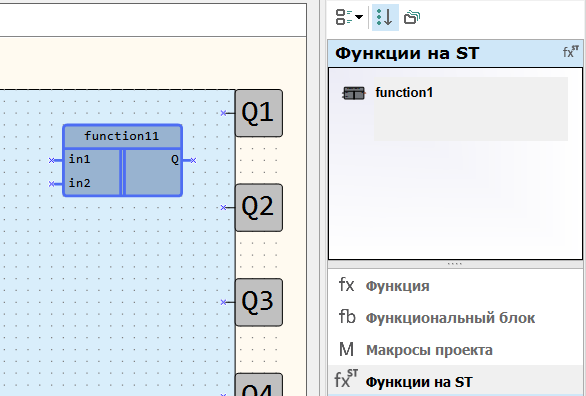Select output block Q3
This screenshot has width=586, height=396.
click(259, 302)
